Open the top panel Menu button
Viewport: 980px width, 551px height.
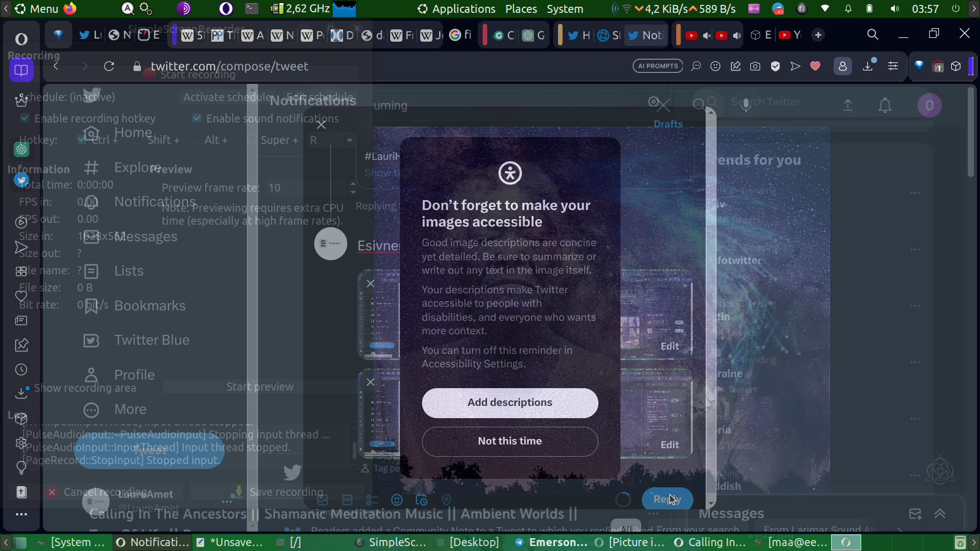37,9
